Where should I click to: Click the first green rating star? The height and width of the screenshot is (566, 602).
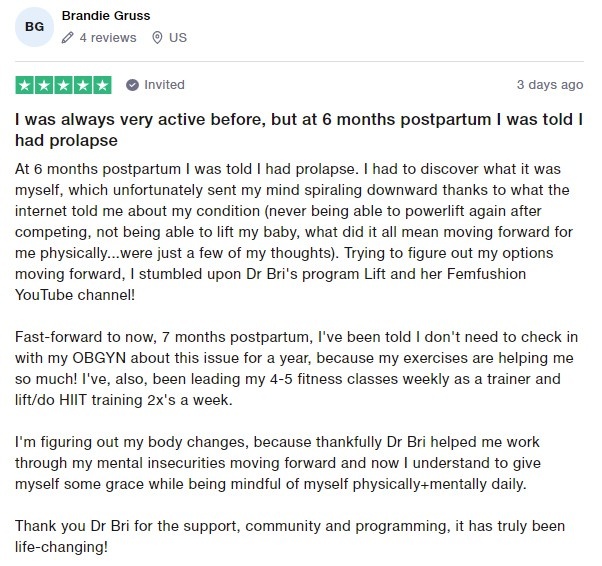click(25, 85)
